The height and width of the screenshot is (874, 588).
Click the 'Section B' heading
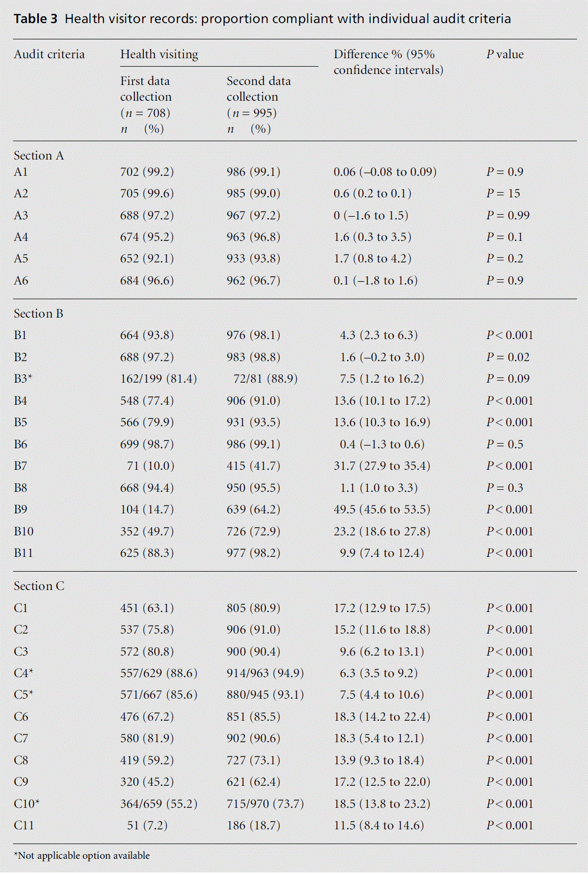(38, 314)
